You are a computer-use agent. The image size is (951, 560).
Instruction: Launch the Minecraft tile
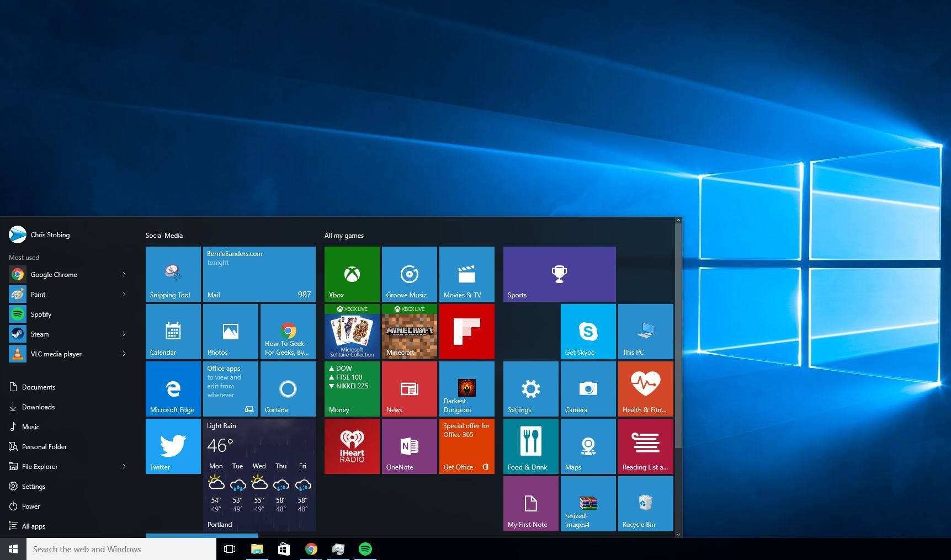[x=410, y=332]
